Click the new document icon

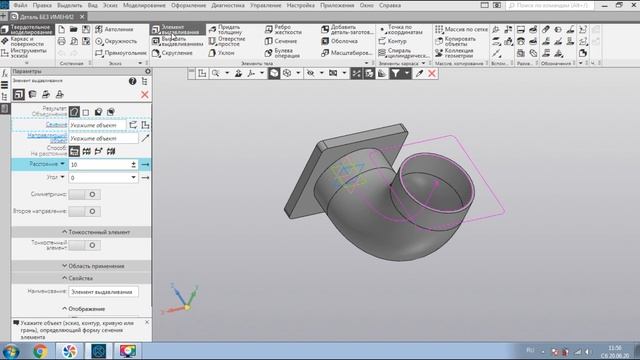point(61,29)
